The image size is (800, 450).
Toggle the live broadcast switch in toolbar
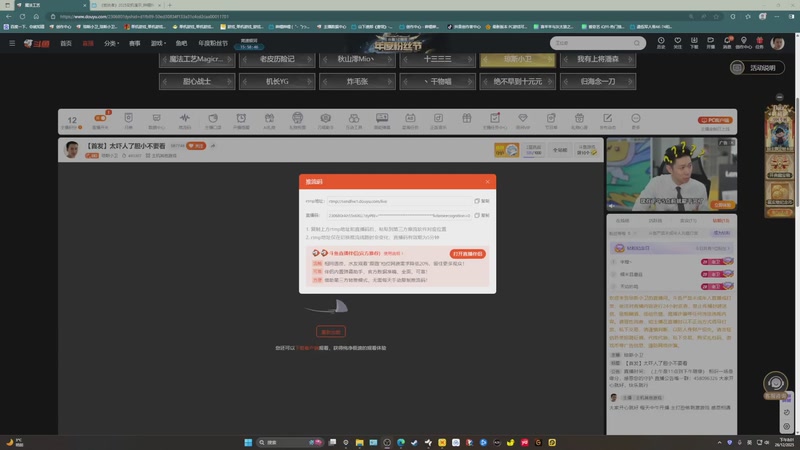coord(100,118)
